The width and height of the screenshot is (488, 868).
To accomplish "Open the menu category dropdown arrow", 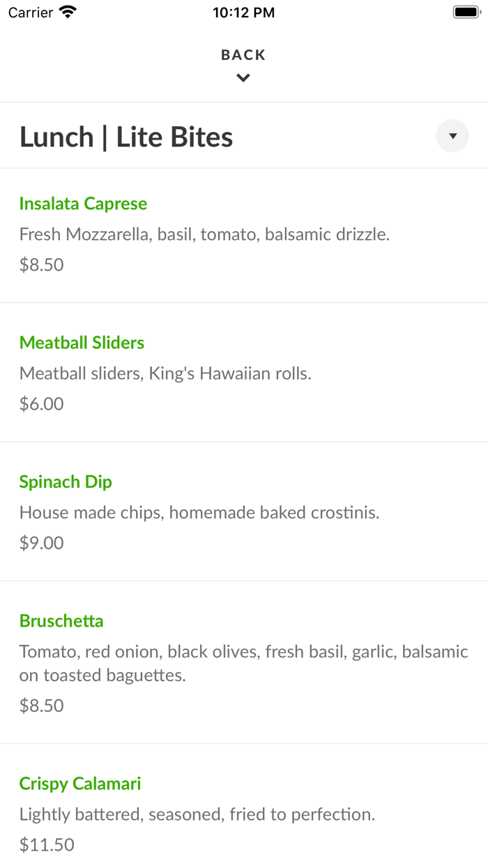I will (x=452, y=136).
